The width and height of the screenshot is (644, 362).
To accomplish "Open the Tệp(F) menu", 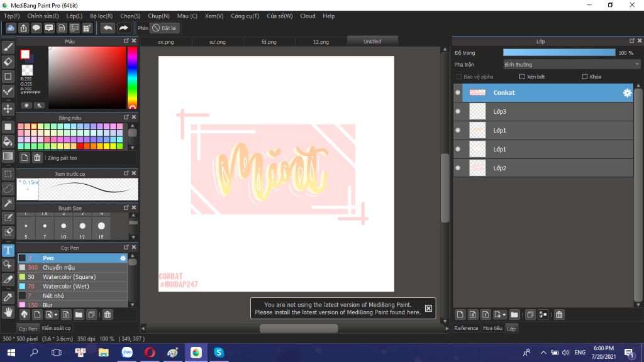I will pos(12,16).
